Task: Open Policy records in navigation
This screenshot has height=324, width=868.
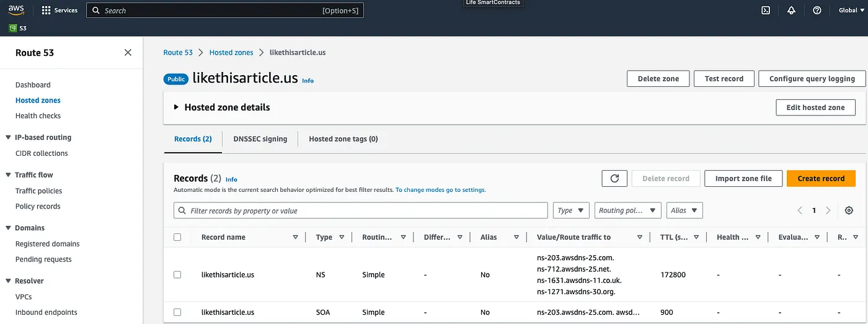Action: (x=38, y=207)
